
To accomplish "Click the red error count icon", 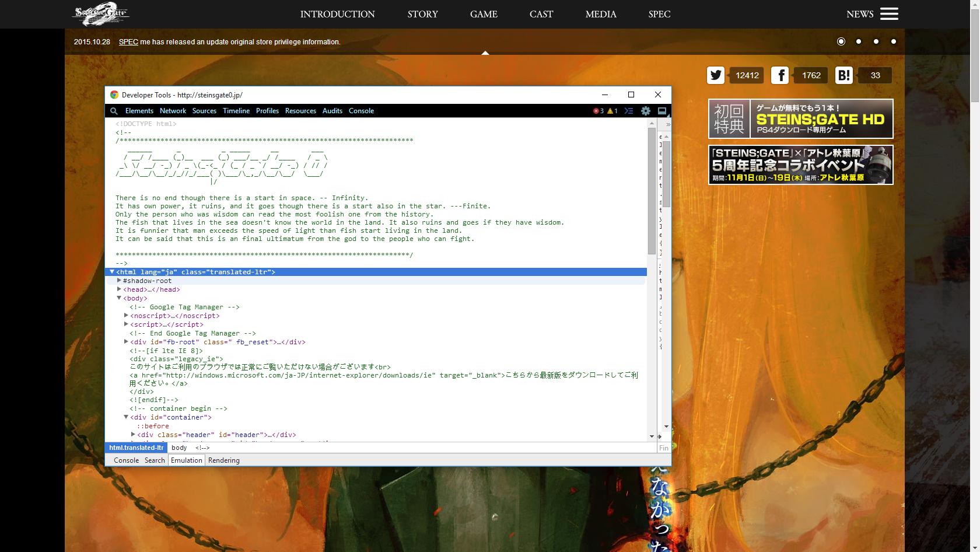I will [x=596, y=111].
